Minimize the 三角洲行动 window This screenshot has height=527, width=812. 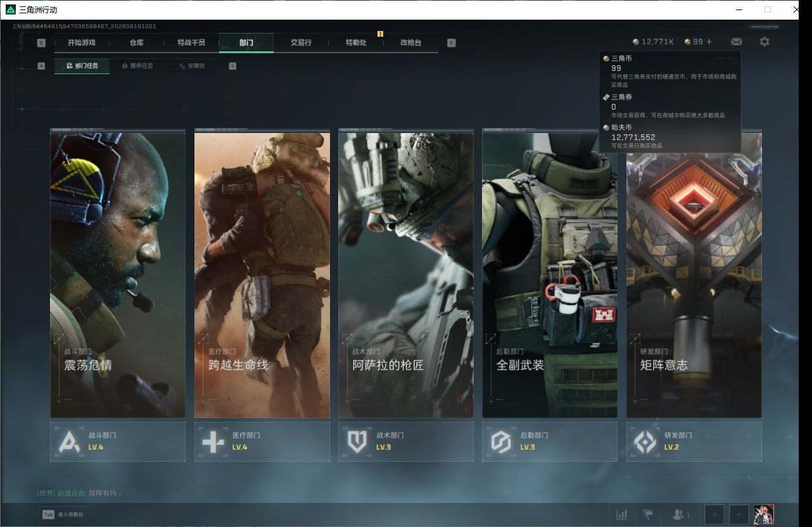tap(739, 10)
